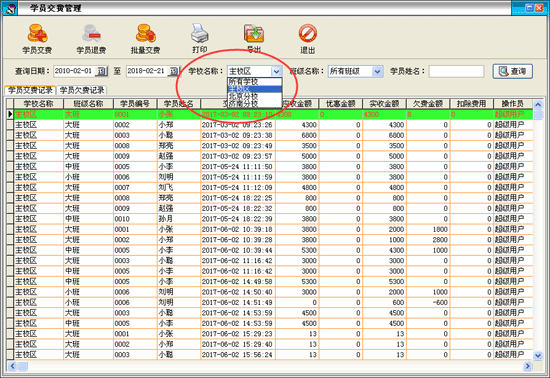550x378 pixels.
Task: Click owed amount -600 cell
Action: point(428,302)
